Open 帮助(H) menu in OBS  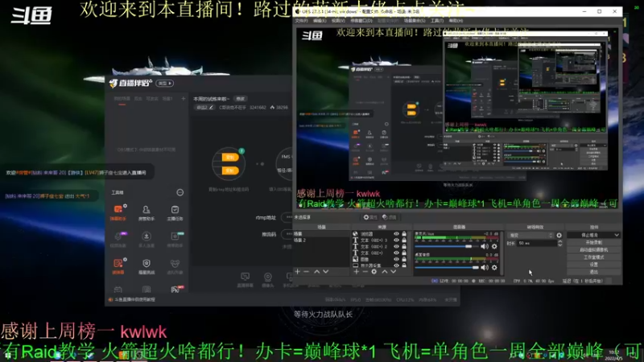point(456,21)
